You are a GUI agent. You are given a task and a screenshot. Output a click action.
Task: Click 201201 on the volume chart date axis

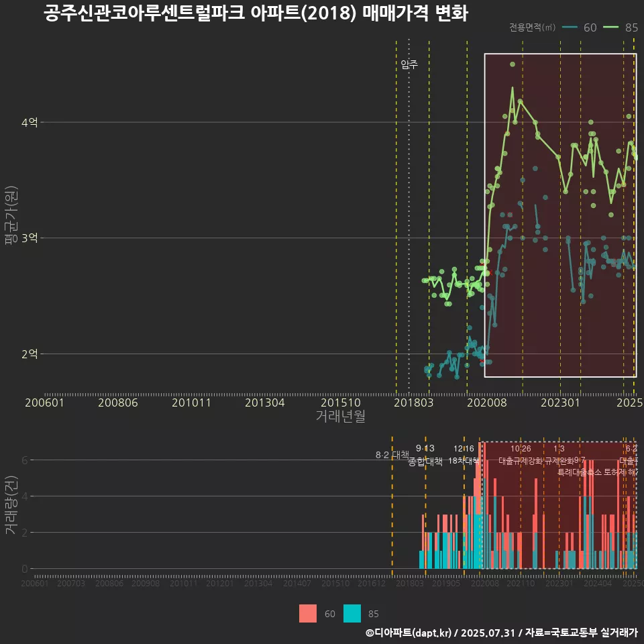pos(220,583)
